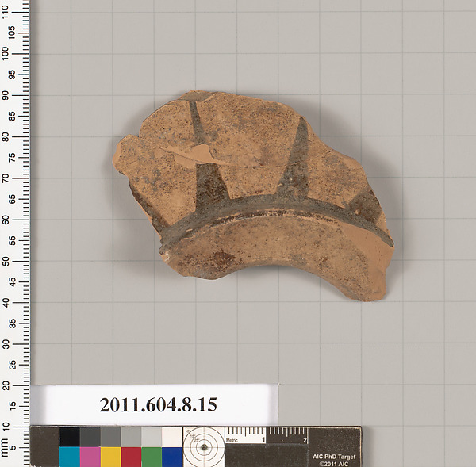Click the number 2 on metric scale

(x=305, y=439)
